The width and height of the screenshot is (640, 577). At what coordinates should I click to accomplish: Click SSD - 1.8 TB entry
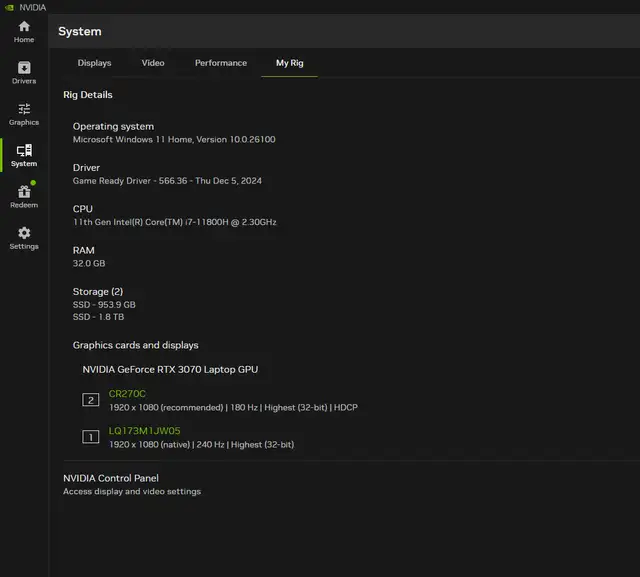[98, 317]
